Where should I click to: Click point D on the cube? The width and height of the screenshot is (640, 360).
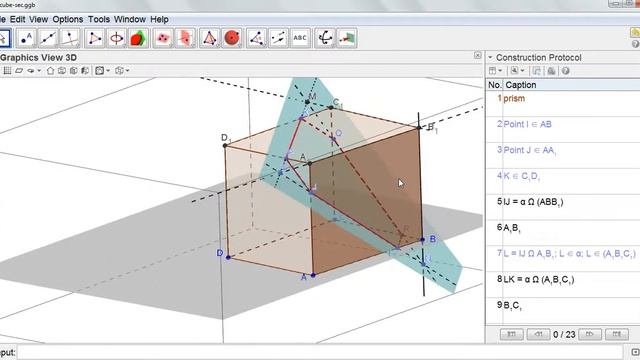click(228, 257)
